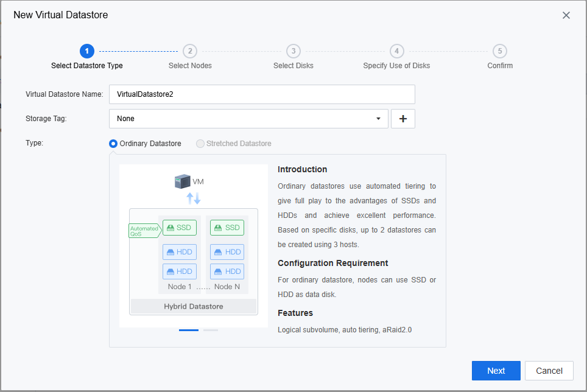Click Node 1 SSD disk icon
587x392 pixels.
point(180,228)
